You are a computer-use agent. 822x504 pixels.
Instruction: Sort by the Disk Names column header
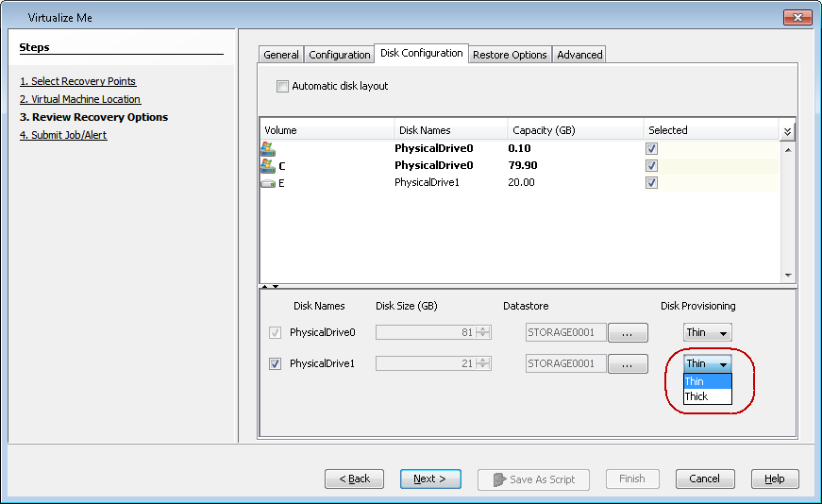click(451, 130)
